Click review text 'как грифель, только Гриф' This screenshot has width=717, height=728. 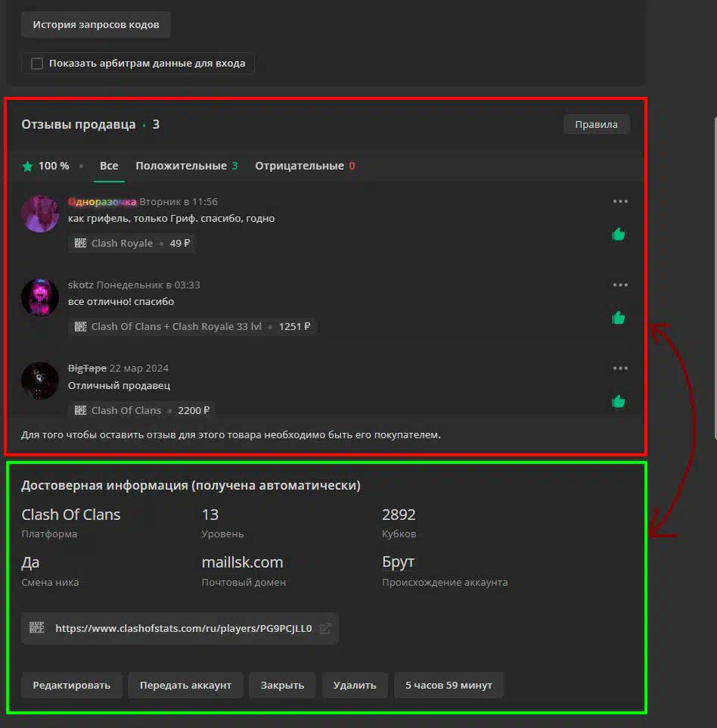[132, 218]
